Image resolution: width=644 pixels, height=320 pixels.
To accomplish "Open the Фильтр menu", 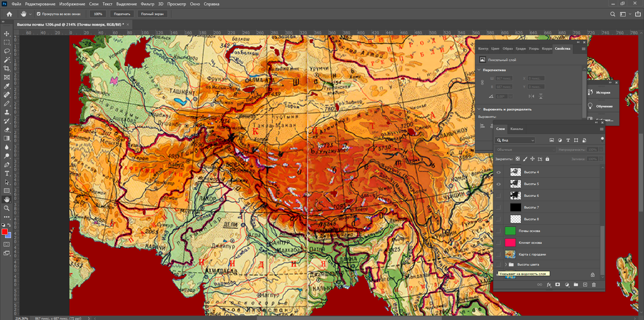I will tap(147, 4).
